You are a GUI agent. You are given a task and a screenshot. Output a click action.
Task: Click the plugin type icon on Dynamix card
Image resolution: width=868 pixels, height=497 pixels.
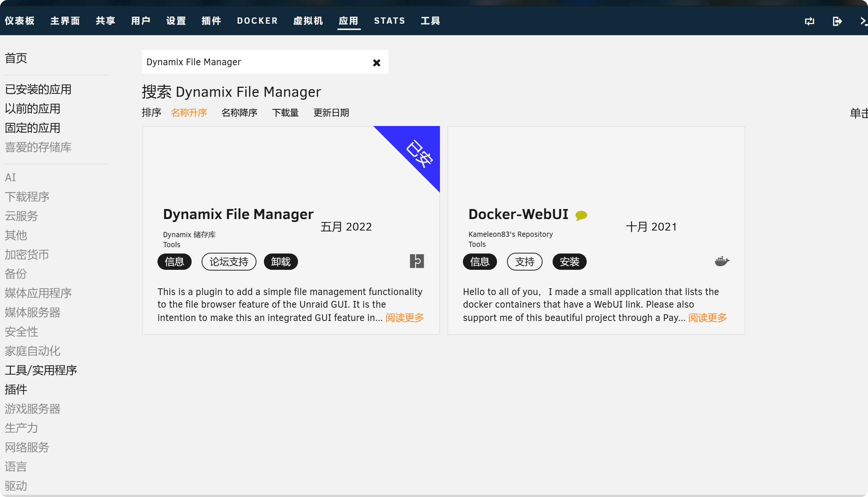(x=417, y=261)
